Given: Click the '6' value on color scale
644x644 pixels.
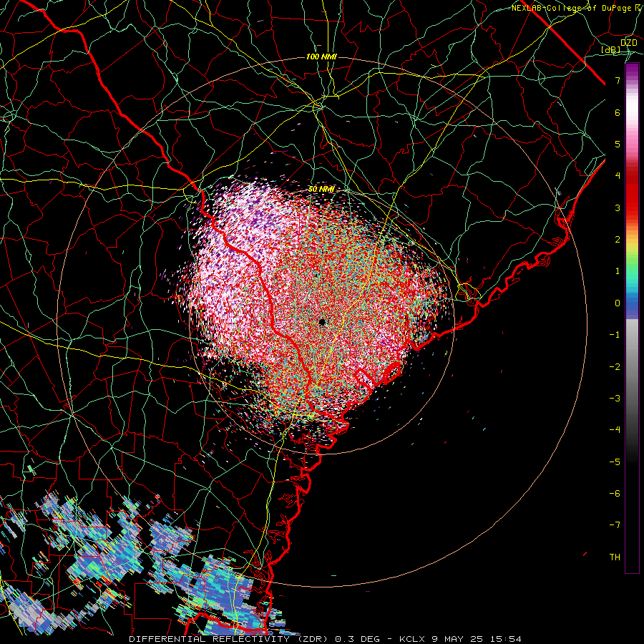Looking at the screenshot, I should tap(618, 112).
